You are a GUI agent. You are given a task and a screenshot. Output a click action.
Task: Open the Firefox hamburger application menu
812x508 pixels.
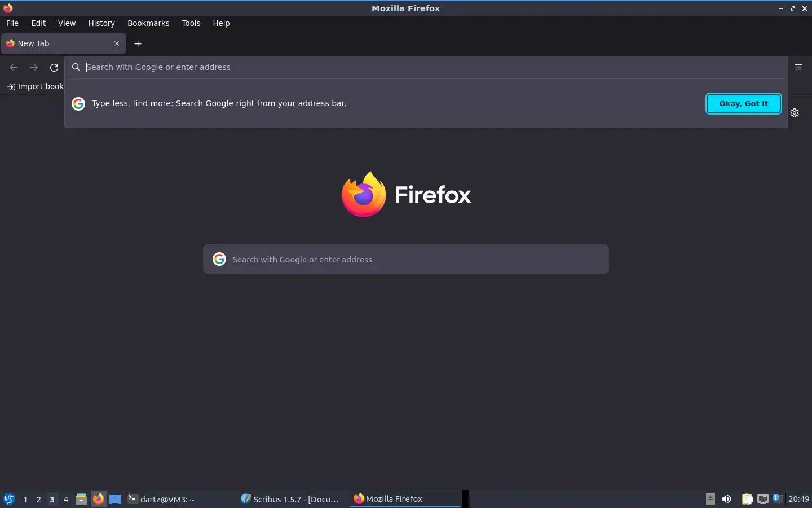(x=798, y=67)
